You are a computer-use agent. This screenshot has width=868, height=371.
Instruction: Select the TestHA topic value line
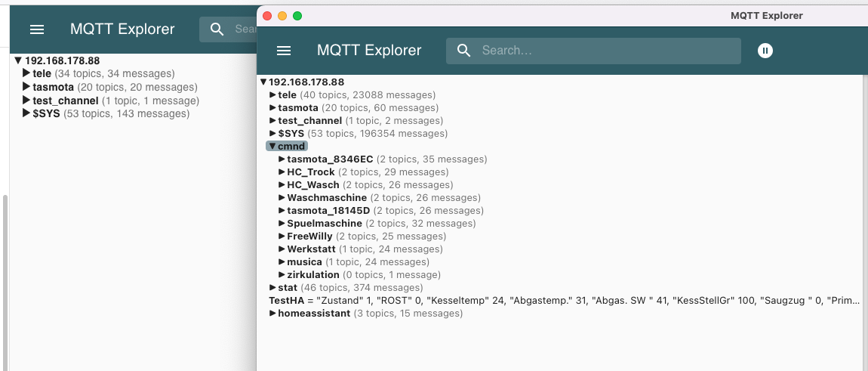click(x=287, y=301)
